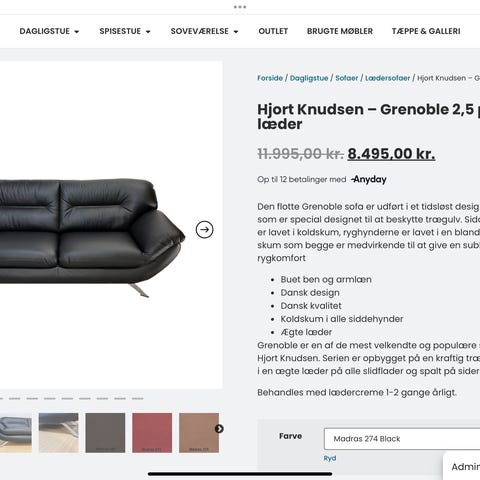Open the Farve dropdown showing Madras 274 Black

[x=402, y=439]
